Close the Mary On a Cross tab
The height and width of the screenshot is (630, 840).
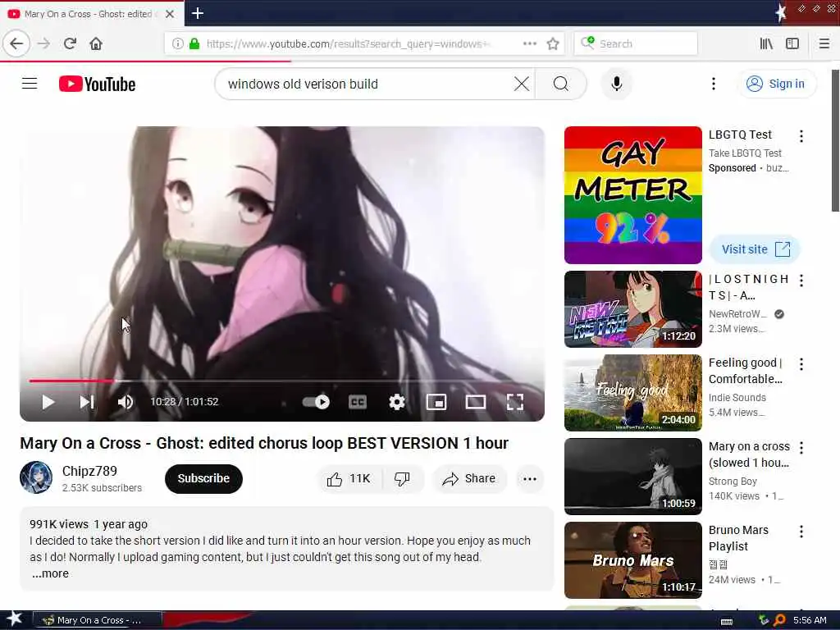coord(170,14)
